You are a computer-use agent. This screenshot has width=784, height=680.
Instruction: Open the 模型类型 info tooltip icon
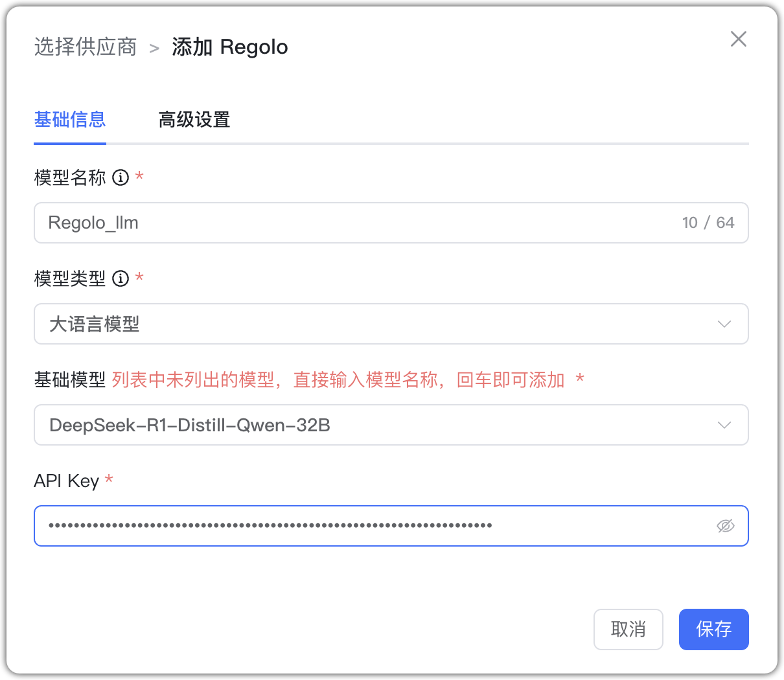120,278
